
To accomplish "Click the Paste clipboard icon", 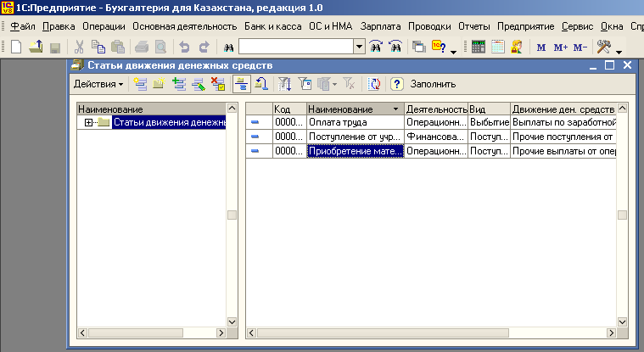I will click(x=118, y=47).
